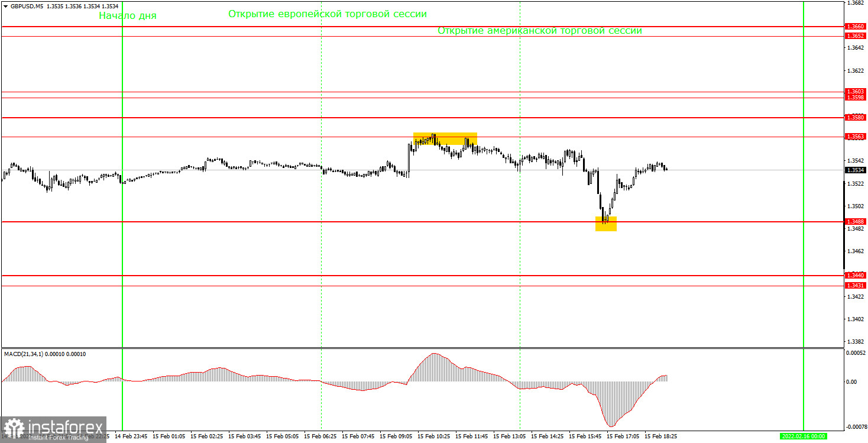Click the 15 Feb 10:25 time label
Image resolution: width=868 pixels, height=443 pixels.
click(x=434, y=436)
